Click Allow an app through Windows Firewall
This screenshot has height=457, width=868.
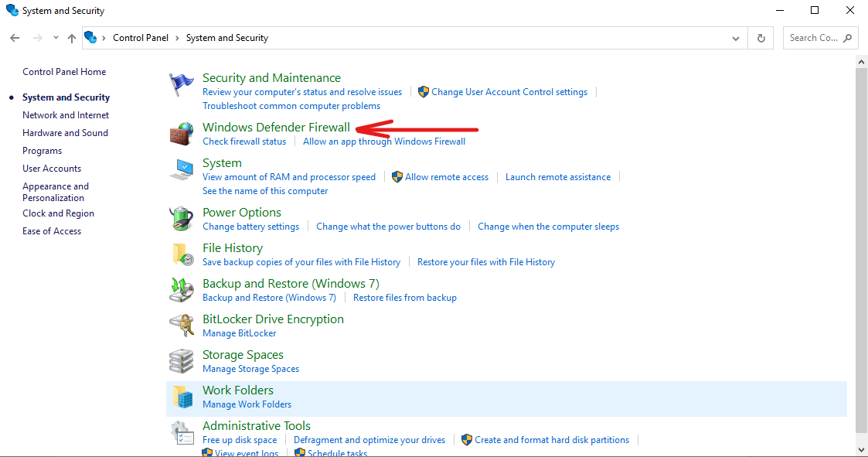tap(384, 142)
